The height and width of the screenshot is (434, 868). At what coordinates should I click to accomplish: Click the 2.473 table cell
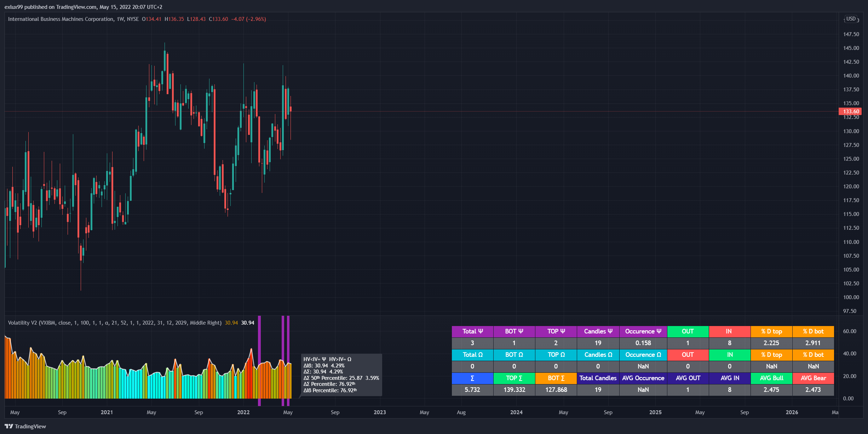pyautogui.click(x=813, y=390)
